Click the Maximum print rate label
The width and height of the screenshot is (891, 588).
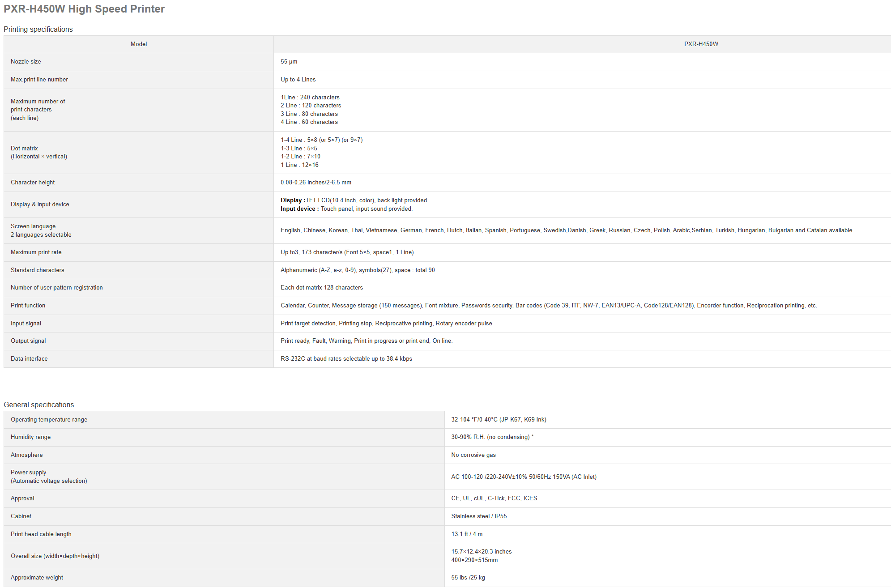36,252
